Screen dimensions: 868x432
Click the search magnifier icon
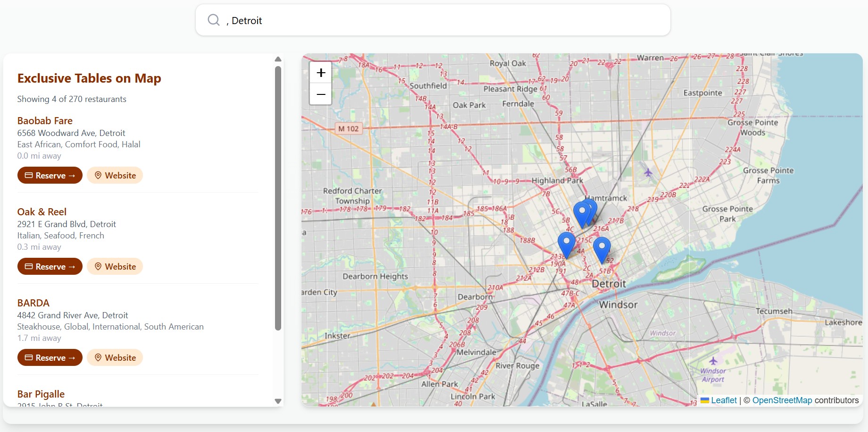point(214,20)
